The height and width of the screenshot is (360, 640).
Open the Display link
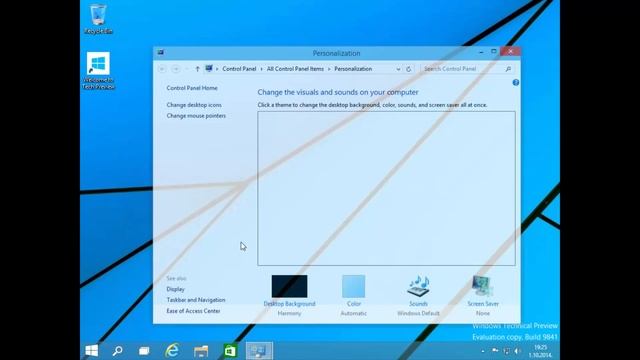[x=176, y=289]
